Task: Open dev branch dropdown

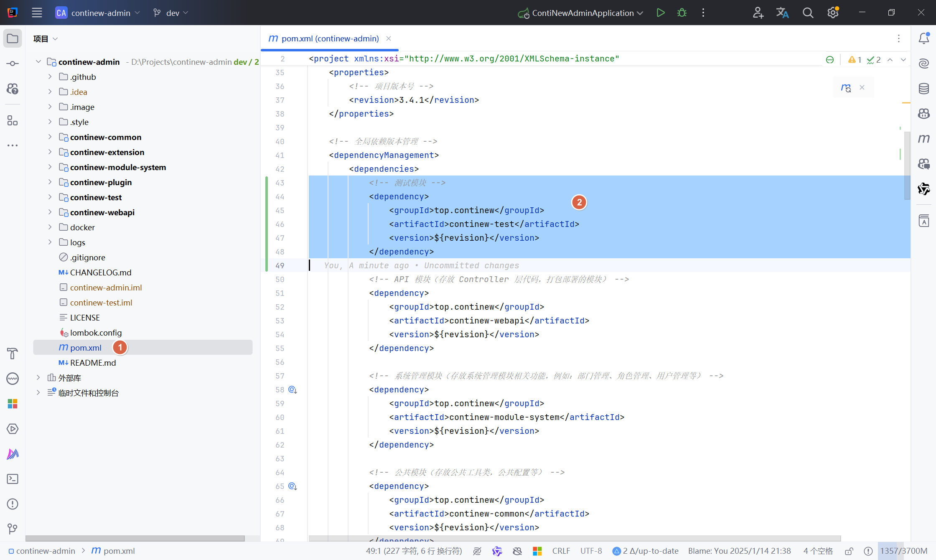Action: click(170, 13)
